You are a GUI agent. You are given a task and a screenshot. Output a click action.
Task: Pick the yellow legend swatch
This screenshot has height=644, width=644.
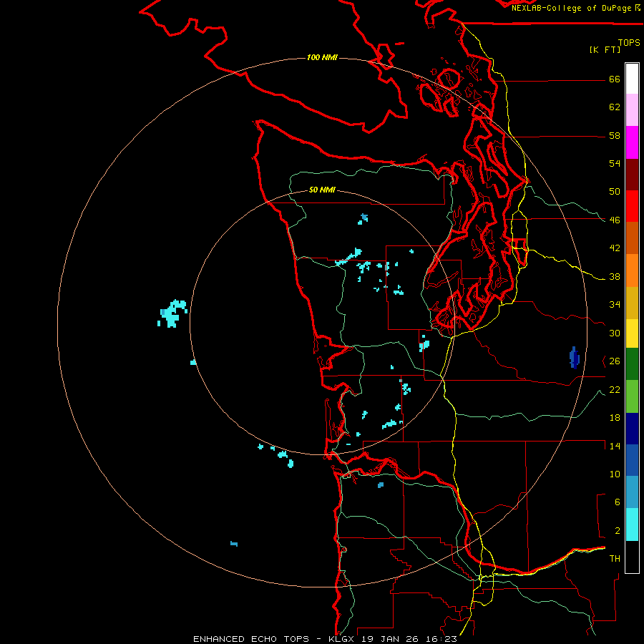pos(632,333)
